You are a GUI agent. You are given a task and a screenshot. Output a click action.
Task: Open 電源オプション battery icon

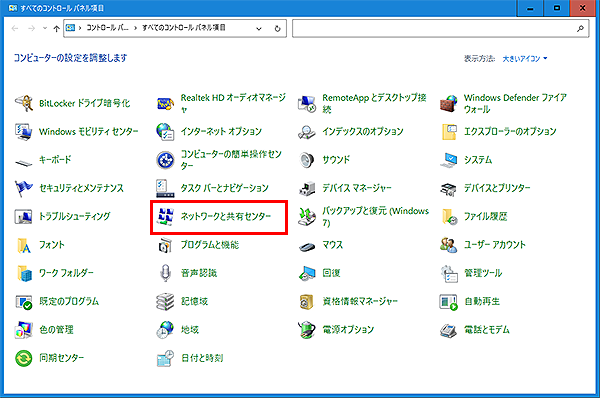pyautogui.click(x=307, y=329)
